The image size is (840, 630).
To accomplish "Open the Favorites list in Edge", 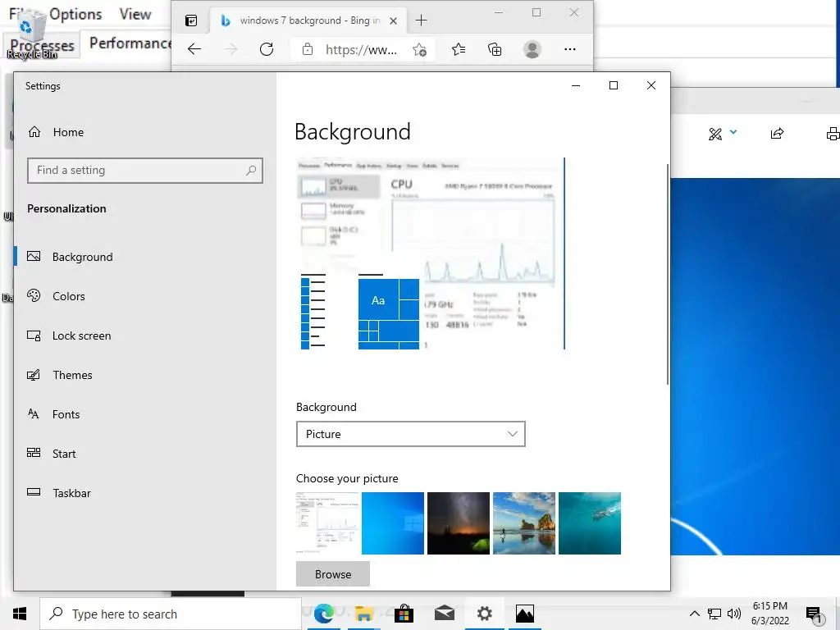I will pyautogui.click(x=458, y=50).
